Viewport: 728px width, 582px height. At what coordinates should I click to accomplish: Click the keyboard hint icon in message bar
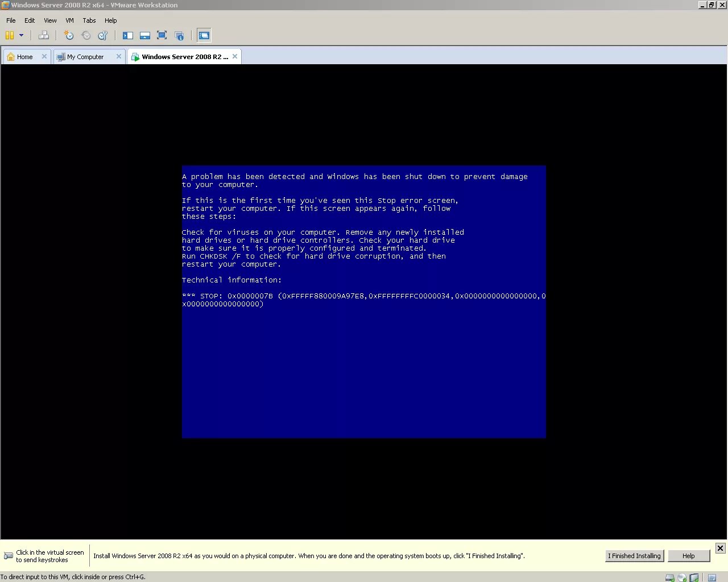point(9,556)
